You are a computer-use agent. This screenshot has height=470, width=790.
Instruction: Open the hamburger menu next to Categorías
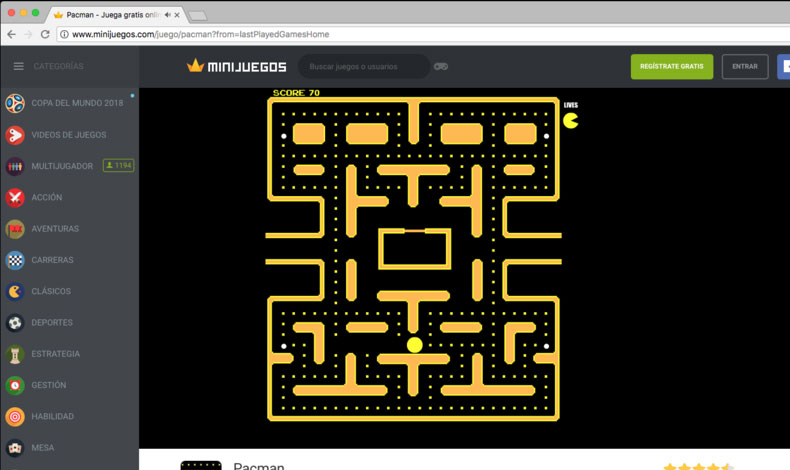[19, 66]
